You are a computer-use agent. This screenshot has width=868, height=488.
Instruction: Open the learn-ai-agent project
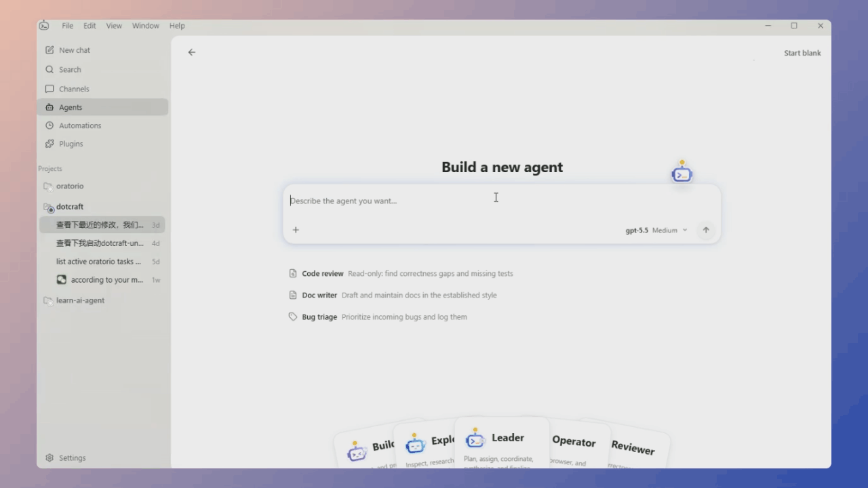[102, 300]
